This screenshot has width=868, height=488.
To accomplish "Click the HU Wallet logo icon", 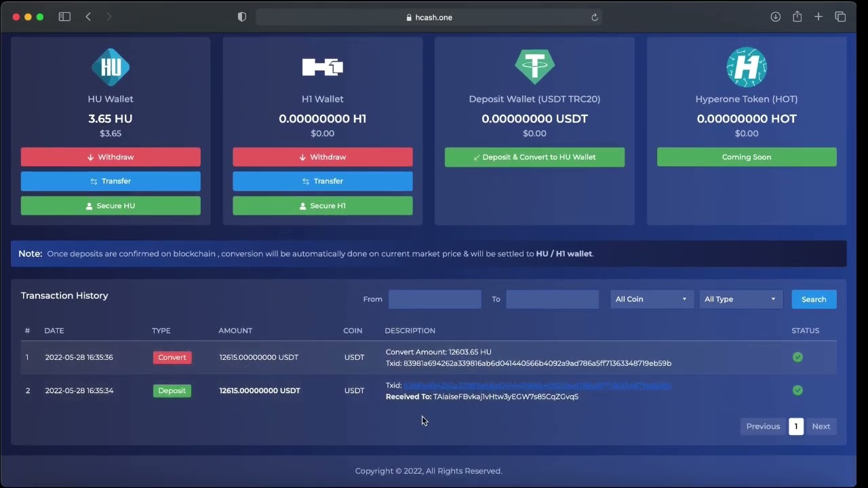I will tap(111, 66).
